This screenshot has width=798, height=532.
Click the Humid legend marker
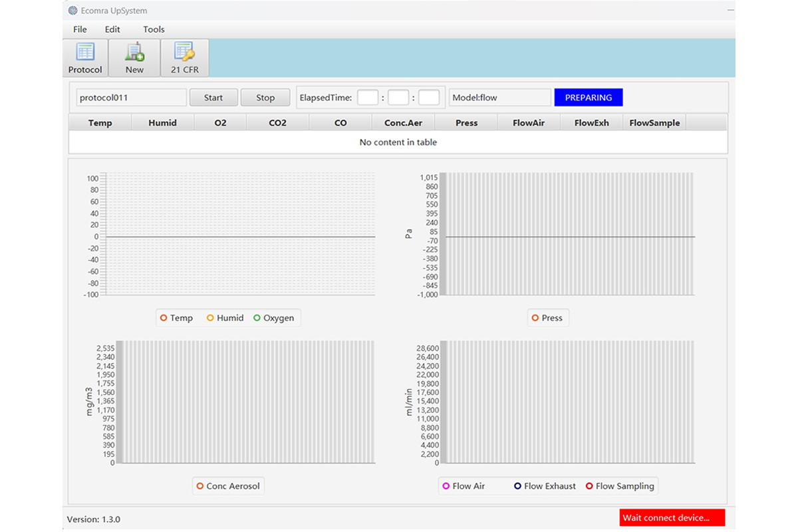pos(210,318)
